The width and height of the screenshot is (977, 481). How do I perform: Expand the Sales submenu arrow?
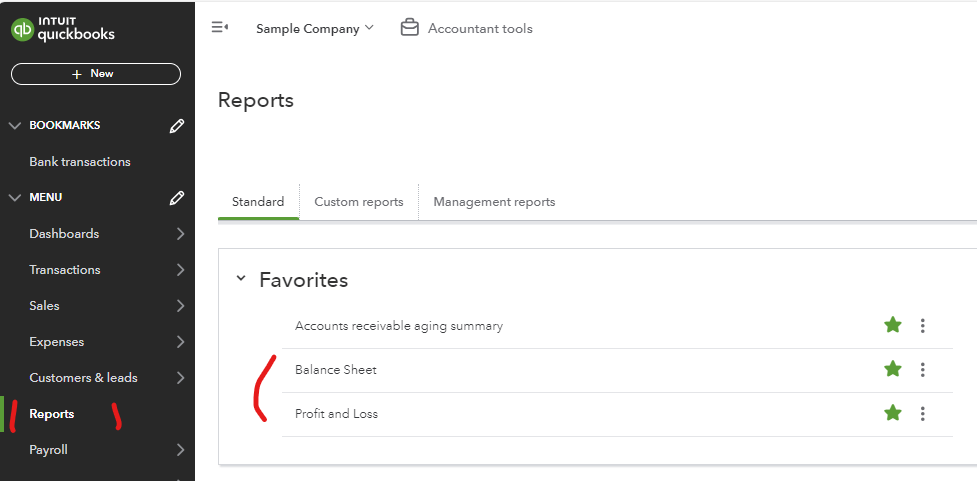(x=180, y=306)
